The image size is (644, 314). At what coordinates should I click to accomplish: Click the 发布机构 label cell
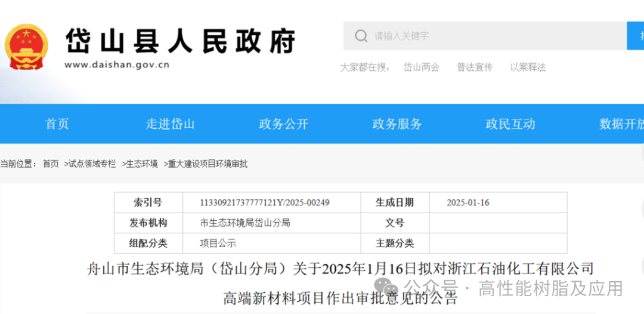(148, 223)
